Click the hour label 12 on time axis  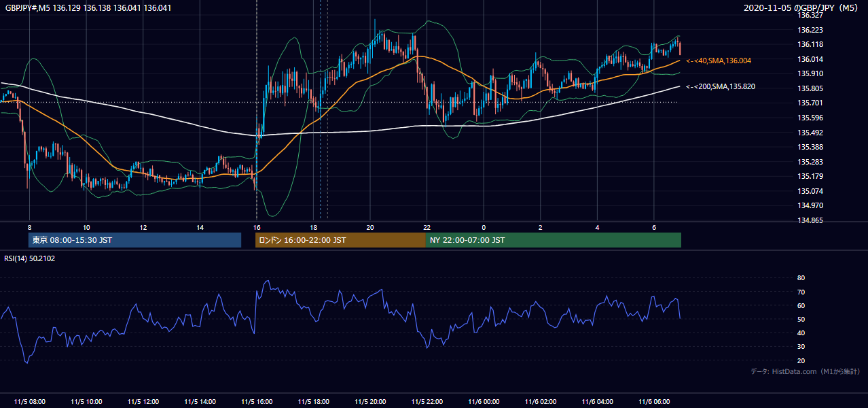(143, 227)
